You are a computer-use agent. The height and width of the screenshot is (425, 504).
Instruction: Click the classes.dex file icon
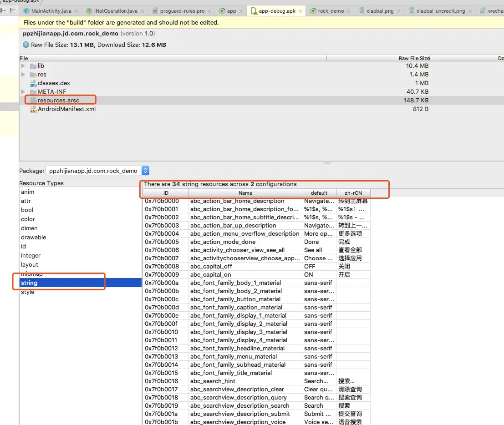click(33, 83)
